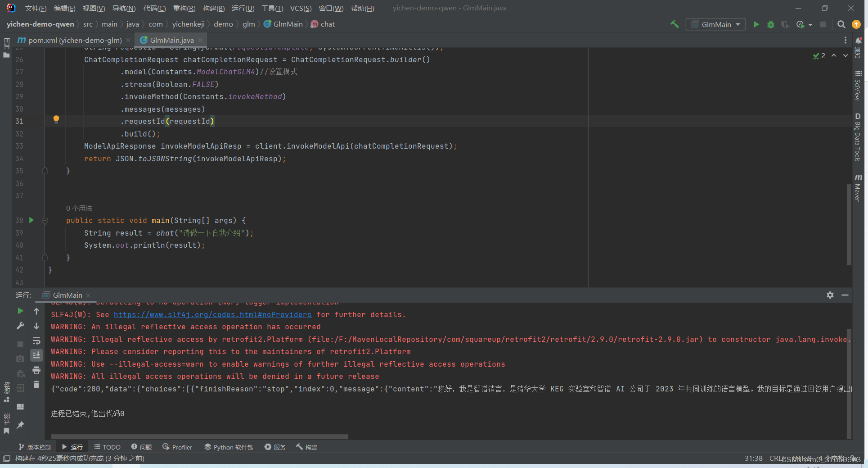Open run panel wrench settings icon

click(20, 326)
